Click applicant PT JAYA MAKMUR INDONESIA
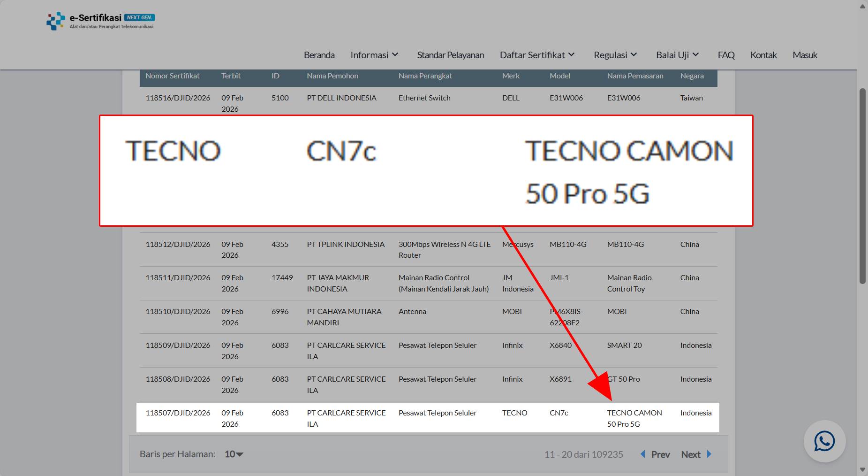 338,283
